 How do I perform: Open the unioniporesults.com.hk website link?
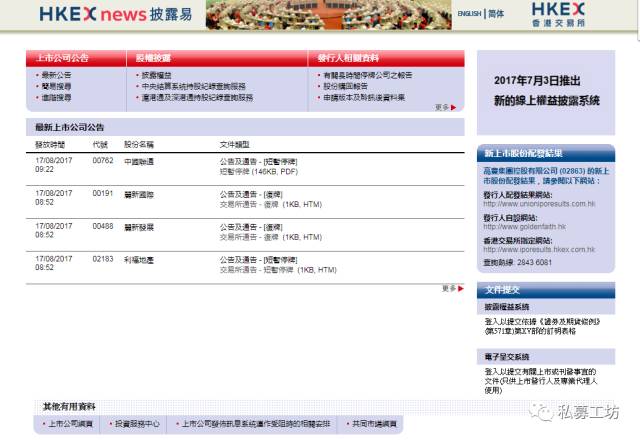(539, 204)
